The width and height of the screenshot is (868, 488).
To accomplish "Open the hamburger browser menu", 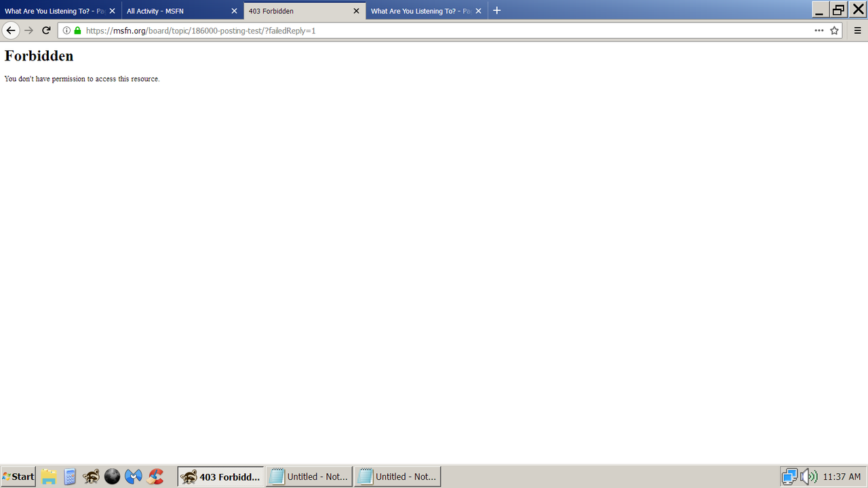I will click(x=856, y=30).
